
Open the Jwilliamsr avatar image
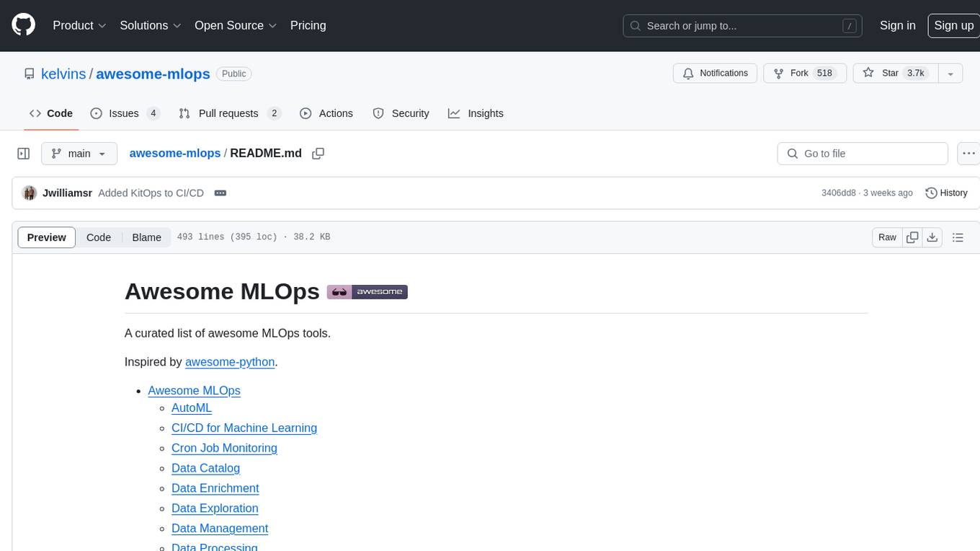tap(30, 193)
